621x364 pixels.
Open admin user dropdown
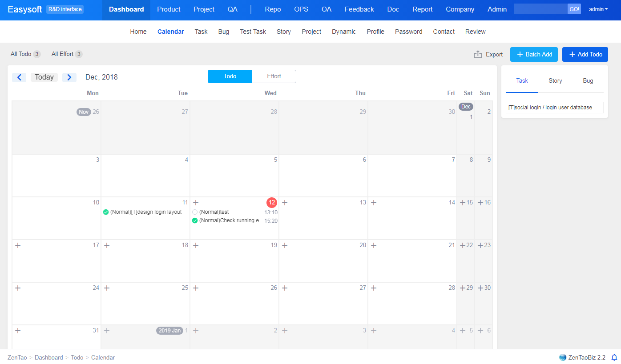pyautogui.click(x=598, y=9)
